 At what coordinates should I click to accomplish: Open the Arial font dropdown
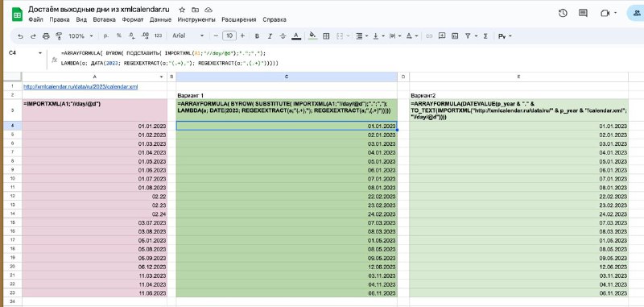188,36
